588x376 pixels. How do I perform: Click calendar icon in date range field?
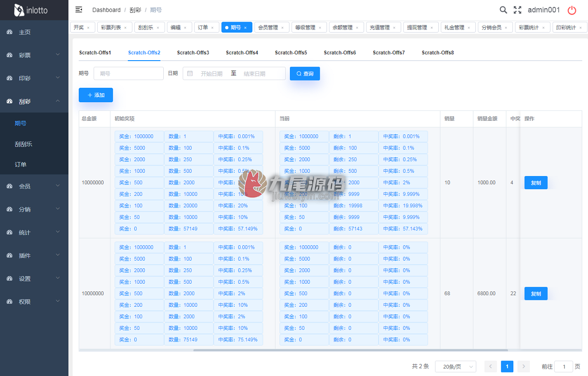pos(190,73)
